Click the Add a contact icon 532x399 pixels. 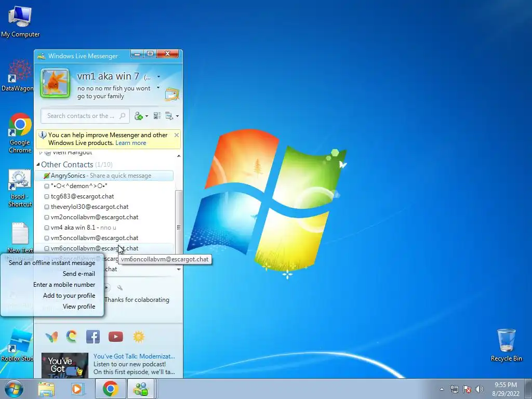(x=138, y=116)
